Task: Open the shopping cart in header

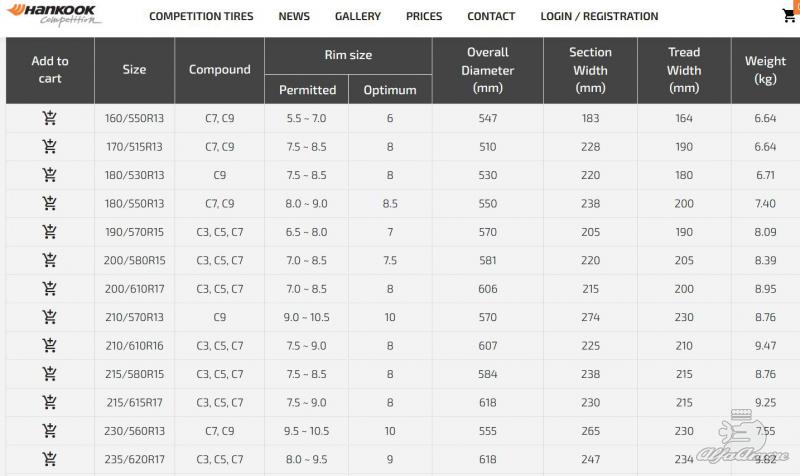Action: point(789,15)
